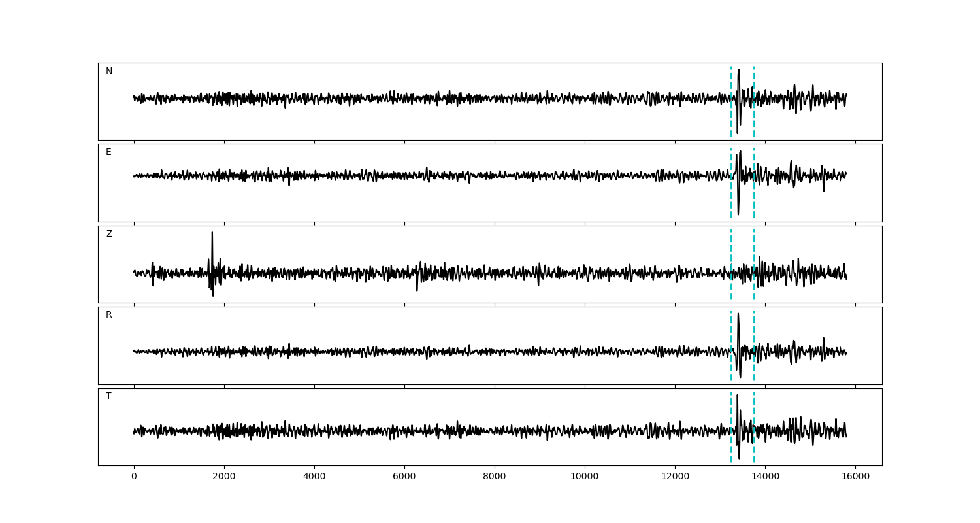This screenshot has height=523, width=980.
Task: Select left cyan dashed marker in Z panel
Action: [x=731, y=248]
